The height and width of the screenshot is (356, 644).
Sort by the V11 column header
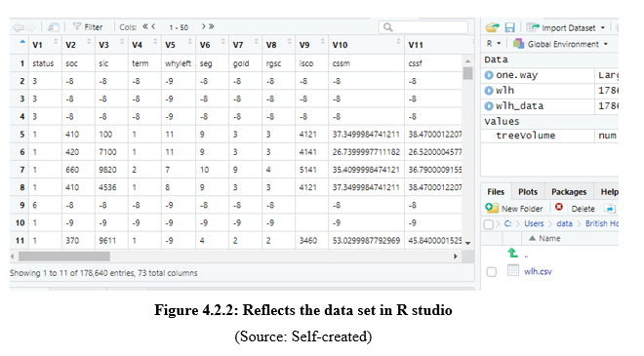click(x=438, y=45)
